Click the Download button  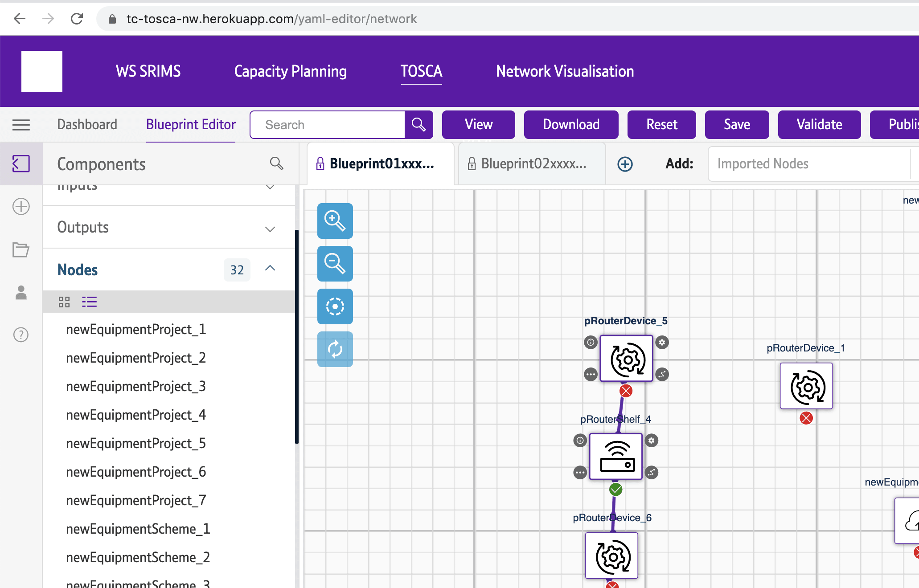571,125
